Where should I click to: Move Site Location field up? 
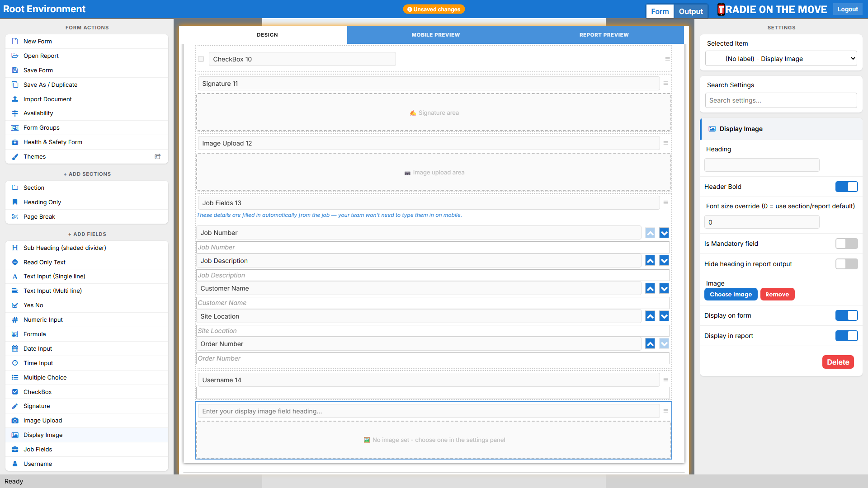(x=650, y=316)
